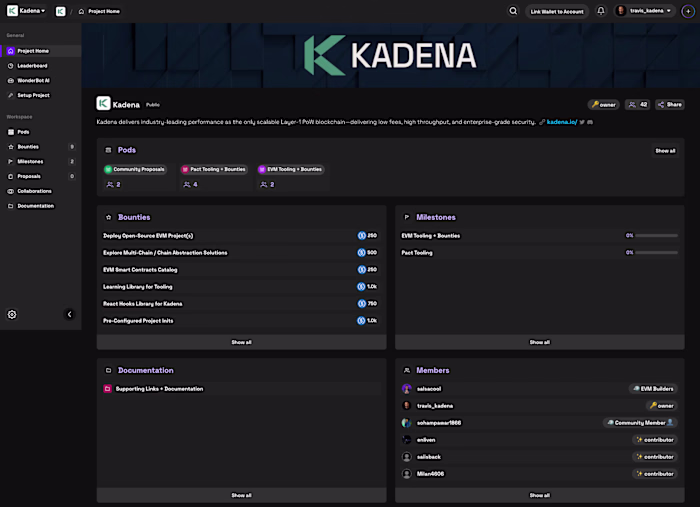This screenshot has width=700, height=507.
Task: Open React Hooks Library for Kadena bounty
Action: pyautogui.click(x=241, y=303)
